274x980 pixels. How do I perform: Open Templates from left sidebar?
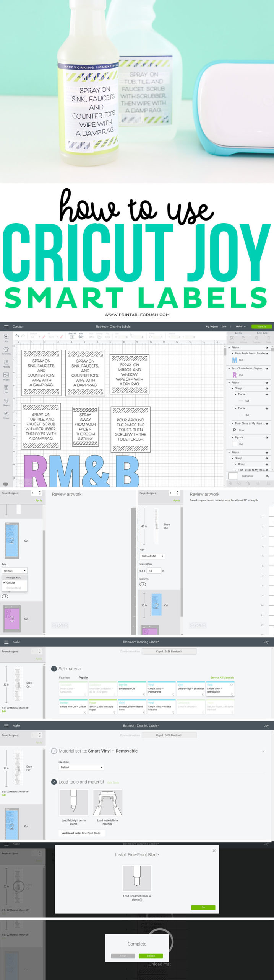6,351
